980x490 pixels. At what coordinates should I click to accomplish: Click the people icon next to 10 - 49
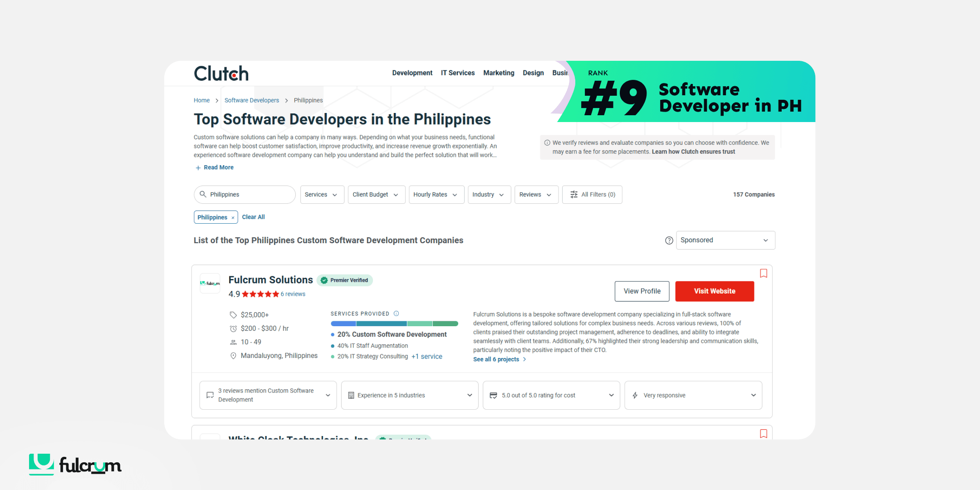coord(233,342)
